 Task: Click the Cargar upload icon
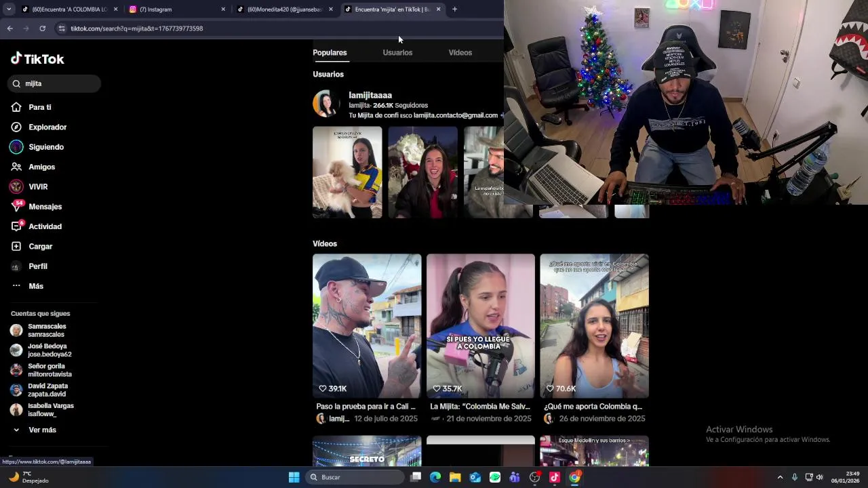(x=16, y=246)
